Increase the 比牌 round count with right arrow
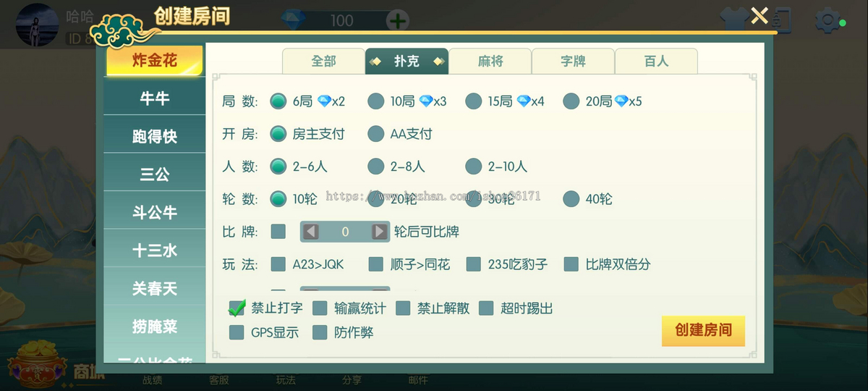The width and height of the screenshot is (868, 391). 380,232
